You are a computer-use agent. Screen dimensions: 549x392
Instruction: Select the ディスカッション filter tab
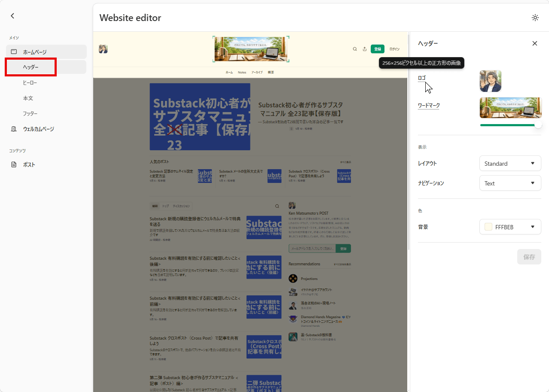181,206
